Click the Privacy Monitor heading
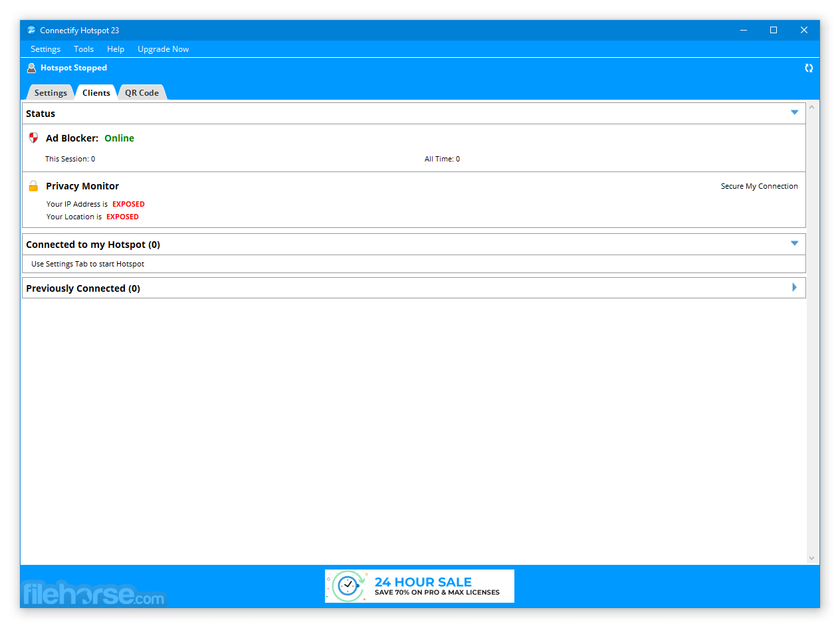The image size is (840, 628). click(82, 186)
